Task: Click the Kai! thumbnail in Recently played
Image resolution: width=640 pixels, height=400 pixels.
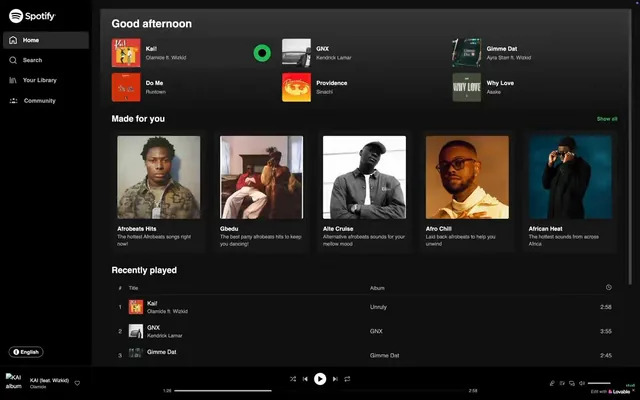Action: click(136, 307)
